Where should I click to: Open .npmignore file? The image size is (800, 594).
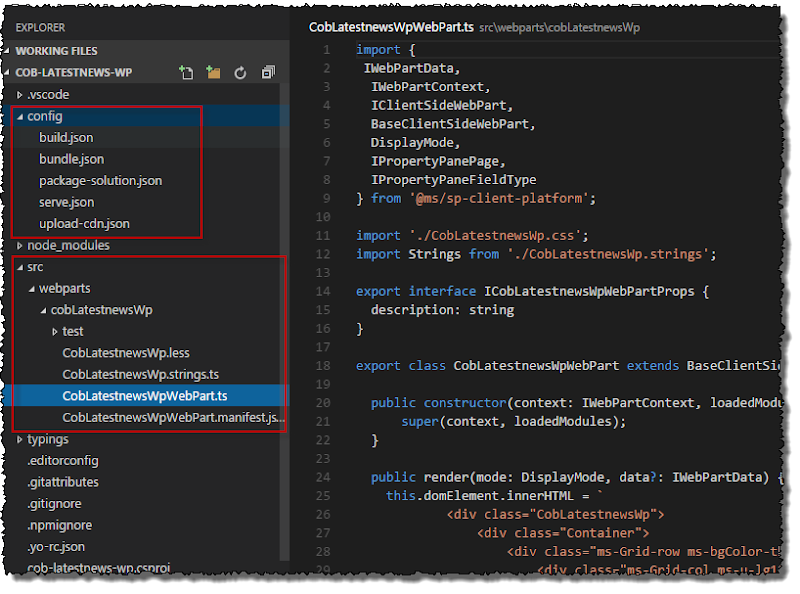(60, 526)
